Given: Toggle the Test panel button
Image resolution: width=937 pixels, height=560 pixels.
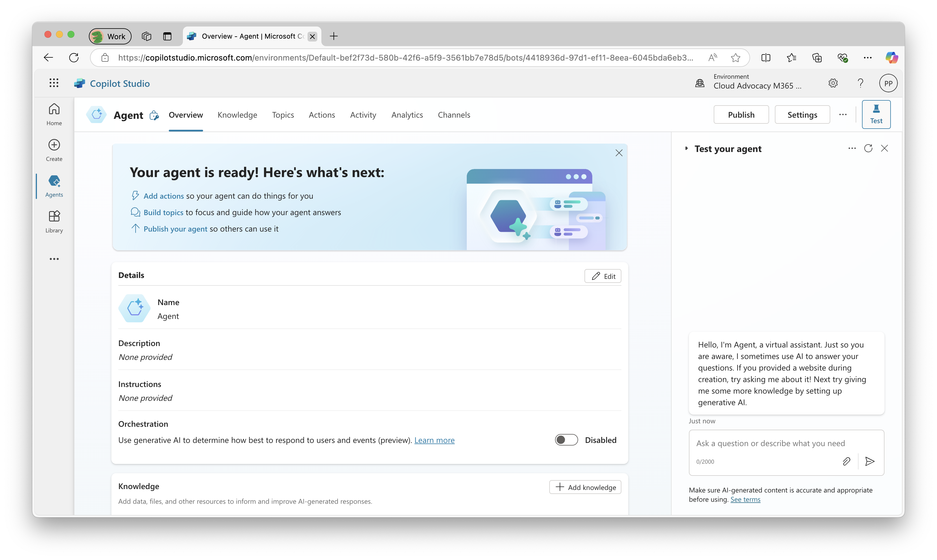Looking at the screenshot, I should (876, 114).
